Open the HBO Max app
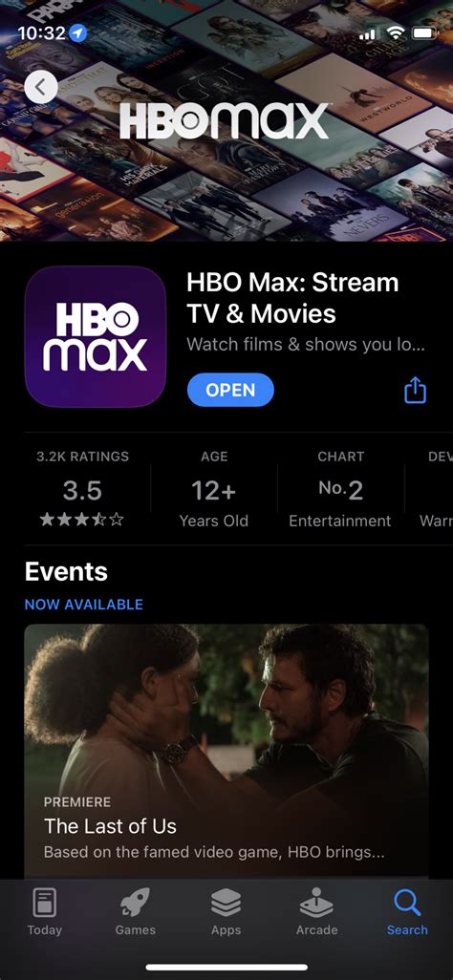This screenshot has height=980, width=453. 230,390
